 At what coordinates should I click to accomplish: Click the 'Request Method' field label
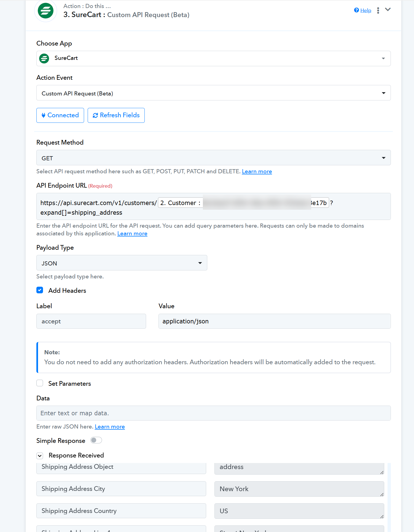pos(60,142)
